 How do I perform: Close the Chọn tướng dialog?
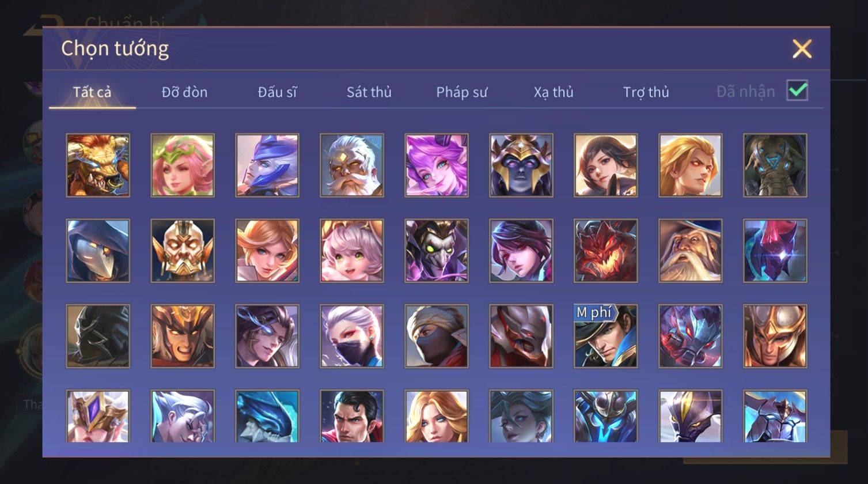pos(802,49)
